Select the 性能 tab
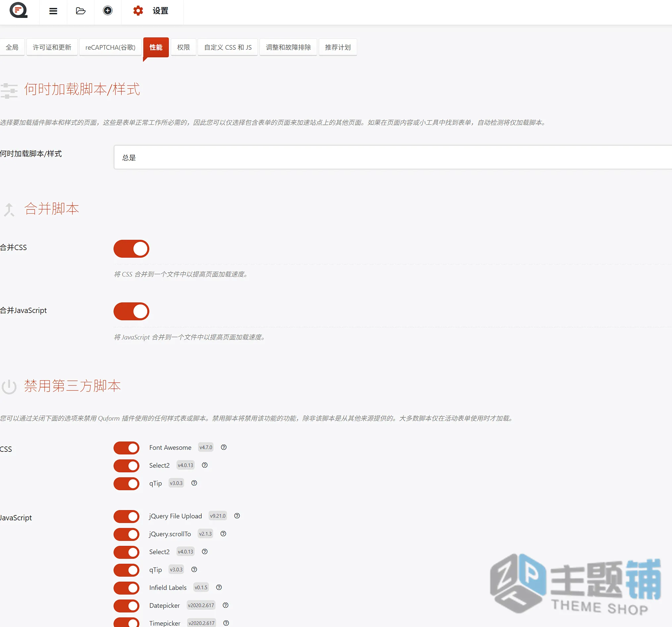The width and height of the screenshot is (672, 627). click(x=156, y=47)
